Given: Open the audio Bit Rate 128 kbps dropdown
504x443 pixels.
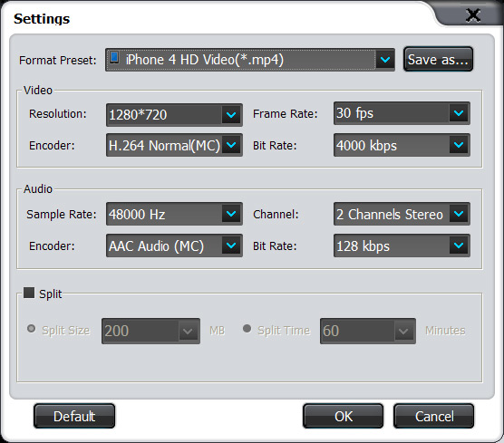Looking at the screenshot, I should coord(459,246).
